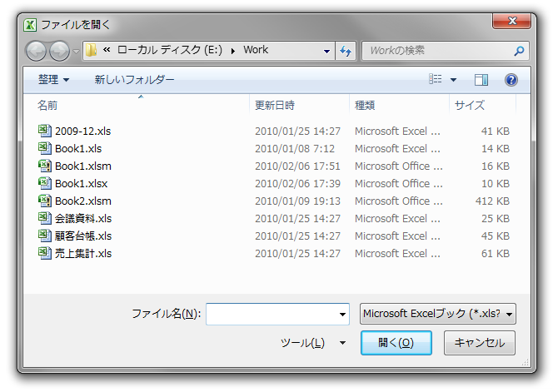Toggle the preview pane icon

tap(481, 80)
